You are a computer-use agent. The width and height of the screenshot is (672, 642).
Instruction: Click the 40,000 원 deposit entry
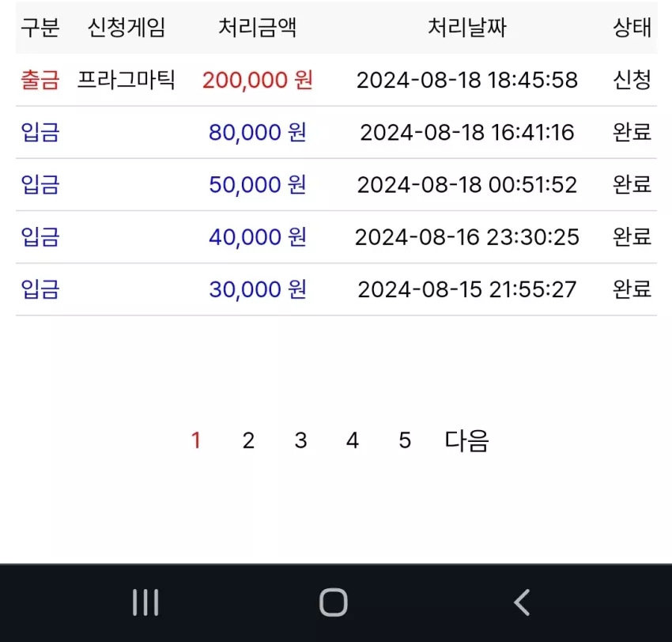click(x=258, y=237)
